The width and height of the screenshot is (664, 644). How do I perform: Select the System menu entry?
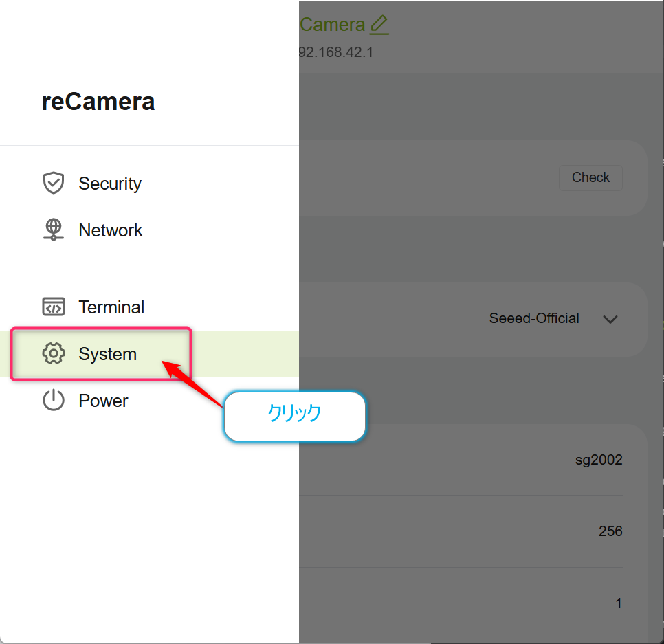click(x=149, y=353)
